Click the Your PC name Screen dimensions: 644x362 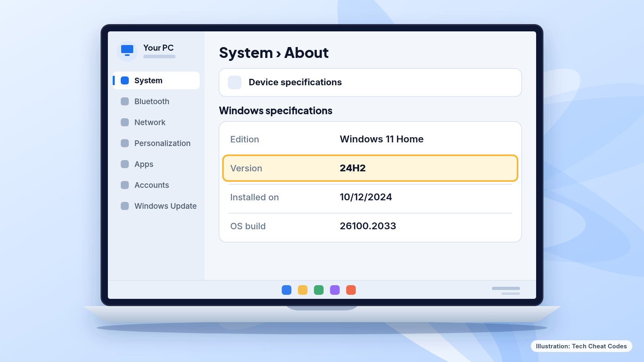pyautogui.click(x=158, y=48)
